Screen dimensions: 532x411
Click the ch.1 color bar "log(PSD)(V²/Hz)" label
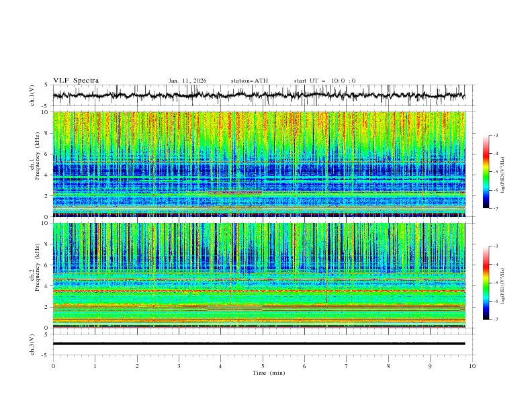(x=502, y=175)
